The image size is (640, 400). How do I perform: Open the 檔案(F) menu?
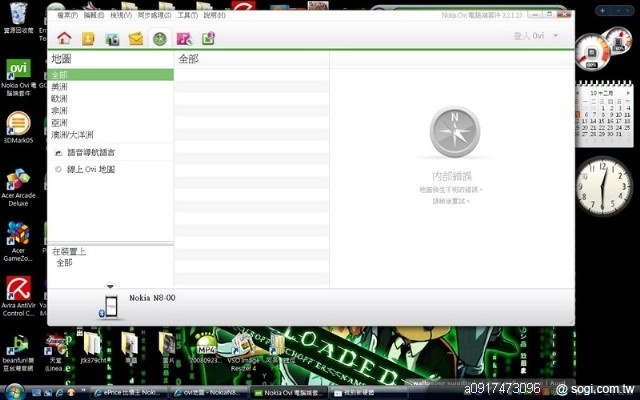(67, 16)
